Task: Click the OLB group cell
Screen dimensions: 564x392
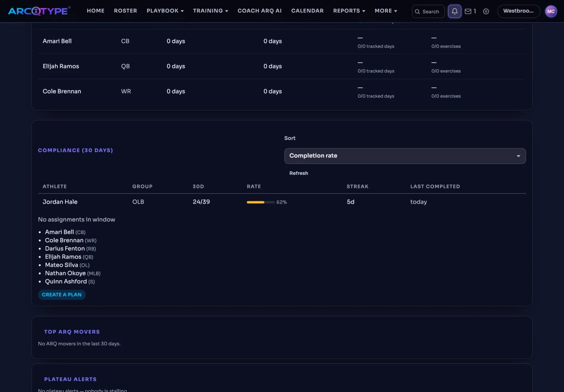Action: (138, 202)
